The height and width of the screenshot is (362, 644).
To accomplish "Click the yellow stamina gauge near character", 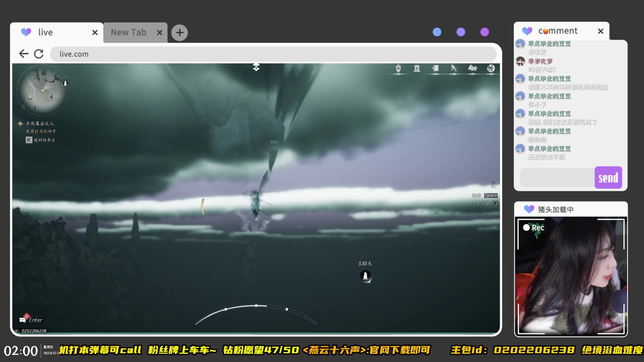I will point(203,207).
